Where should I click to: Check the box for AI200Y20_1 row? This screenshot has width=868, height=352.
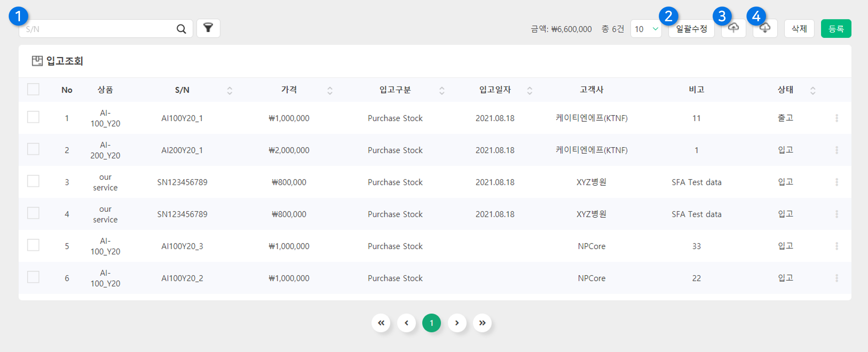tap(33, 149)
